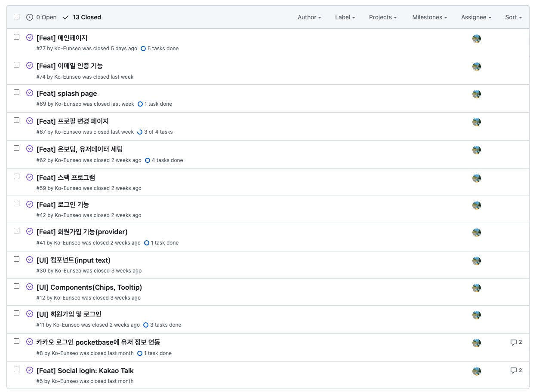This screenshot has width=533, height=392.
Task: Open the Assignee filter dropdown
Action: click(x=476, y=17)
